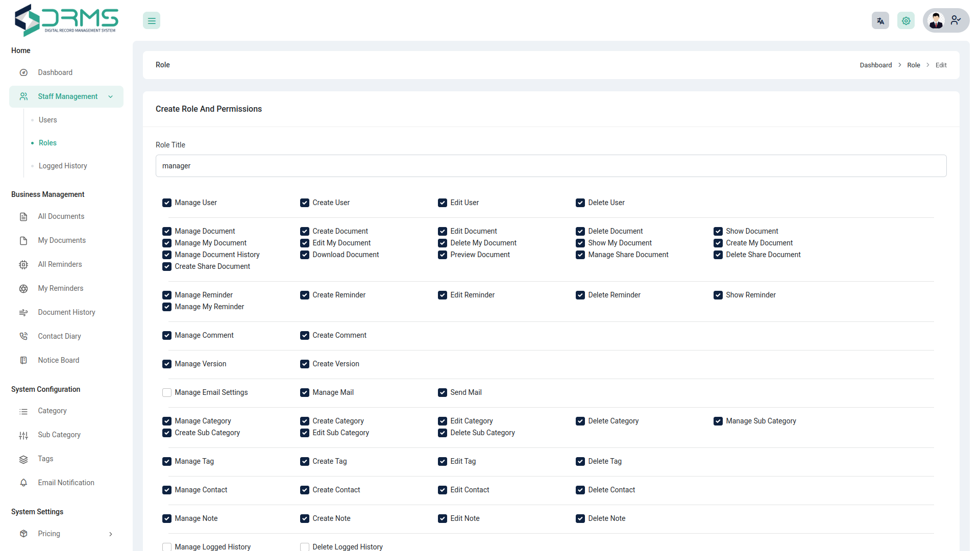Viewport: 980px width, 551px height.
Task: Click the Role Title input field
Action: pyautogui.click(x=551, y=166)
